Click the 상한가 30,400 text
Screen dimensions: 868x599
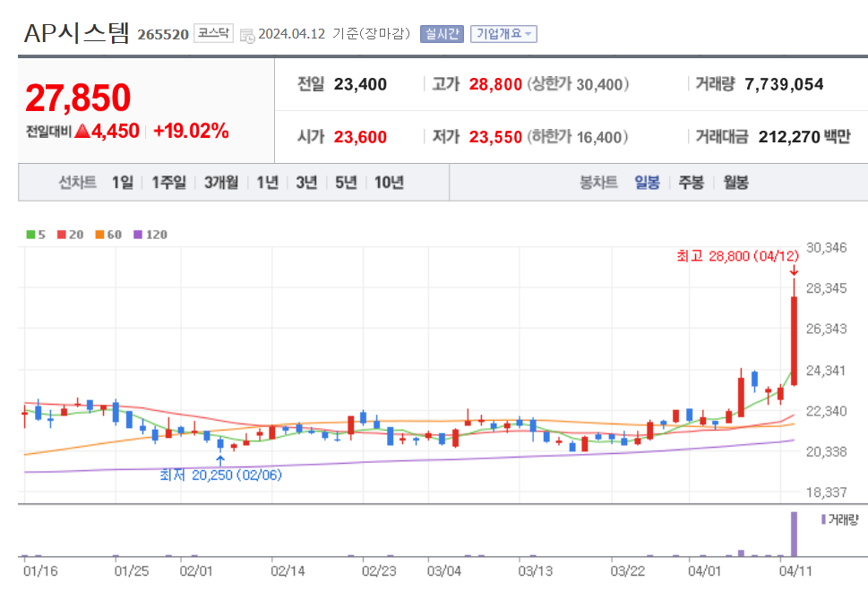(x=578, y=84)
